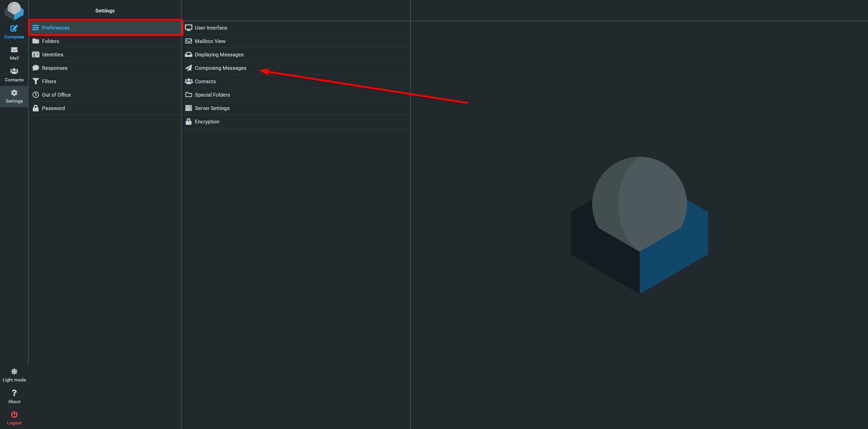868x429 pixels.
Task: Open the Password settings section
Action: tap(53, 108)
